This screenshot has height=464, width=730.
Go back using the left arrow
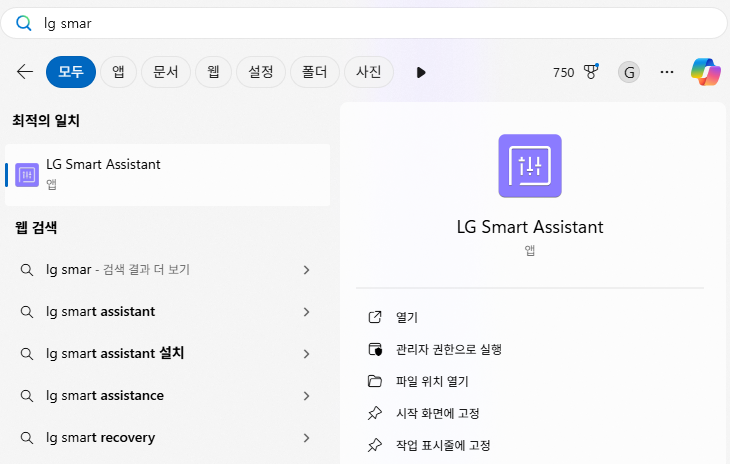pos(25,72)
